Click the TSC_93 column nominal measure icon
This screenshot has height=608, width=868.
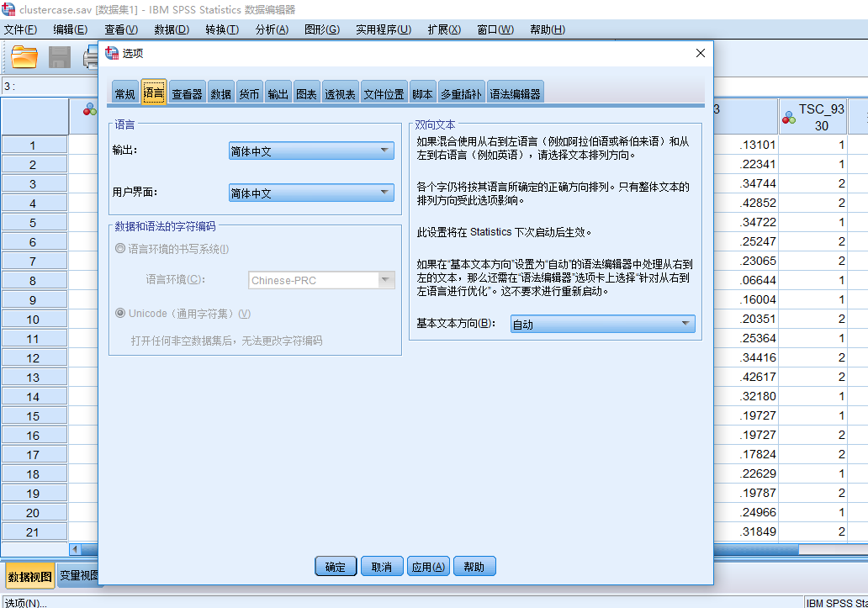point(789,118)
